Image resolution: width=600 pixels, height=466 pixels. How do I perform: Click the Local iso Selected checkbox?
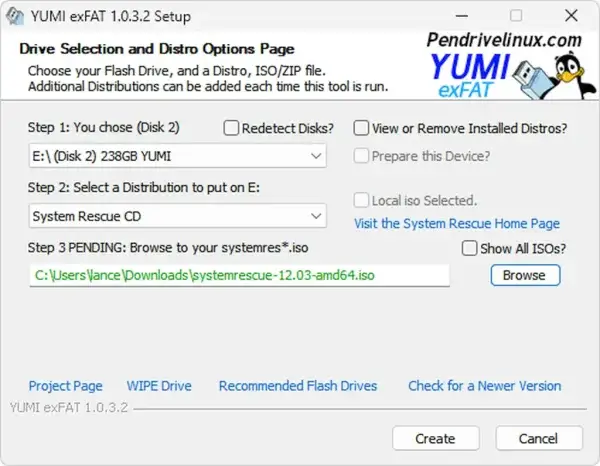362,200
